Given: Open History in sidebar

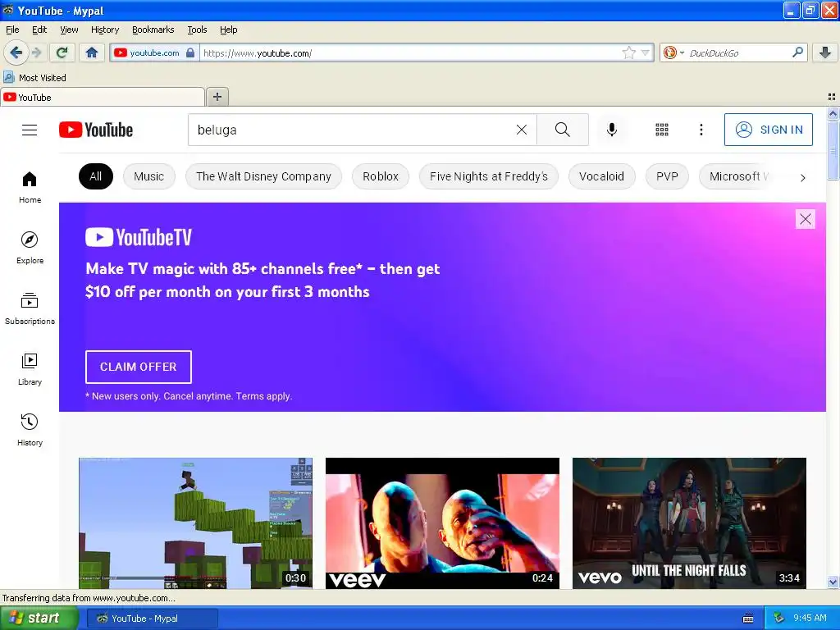Looking at the screenshot, I should click(x=30, y=430).
